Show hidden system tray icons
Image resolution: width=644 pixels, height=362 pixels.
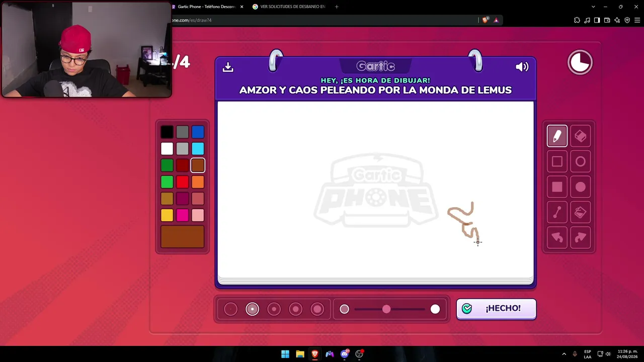pyautogui.click(x=564, y=354)
